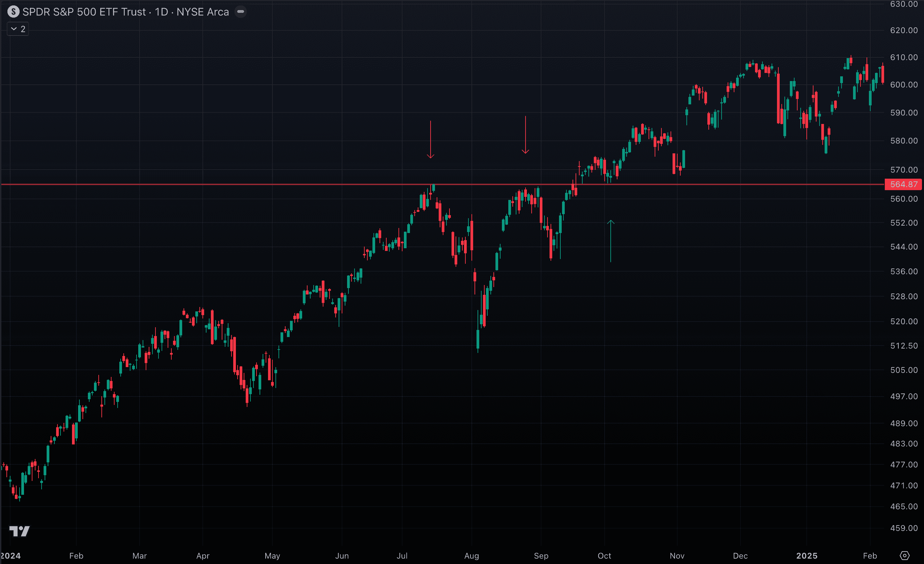Select the first red down arrow drawing
The height and width of the screenshot is (564, 924).
point(431,139)
